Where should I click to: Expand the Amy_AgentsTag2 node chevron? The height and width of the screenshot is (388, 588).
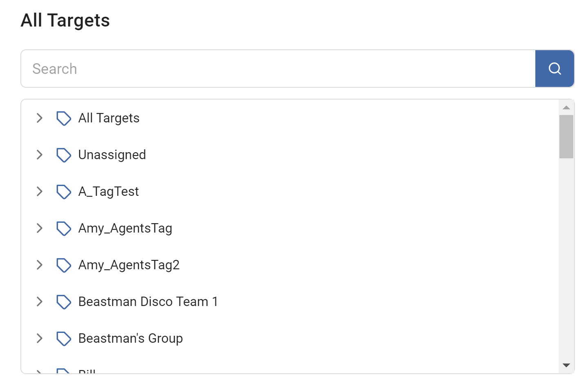tap(40, 265)
